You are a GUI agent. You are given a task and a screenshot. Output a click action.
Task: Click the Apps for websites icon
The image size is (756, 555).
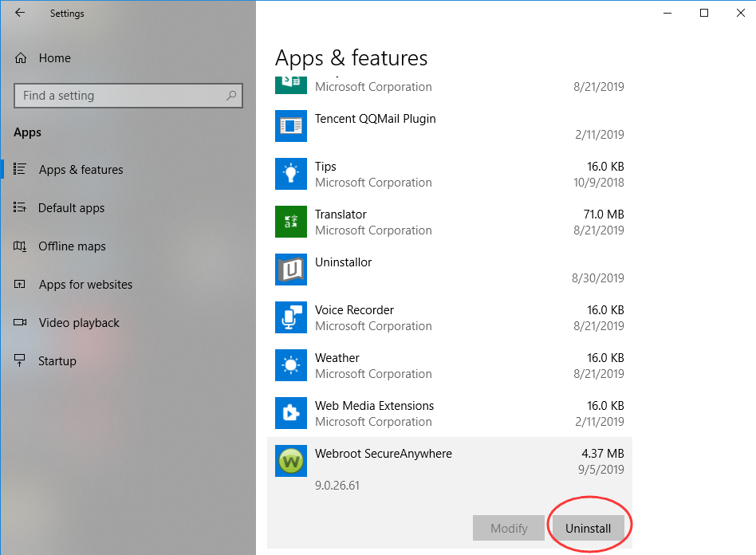click(20, 284)
